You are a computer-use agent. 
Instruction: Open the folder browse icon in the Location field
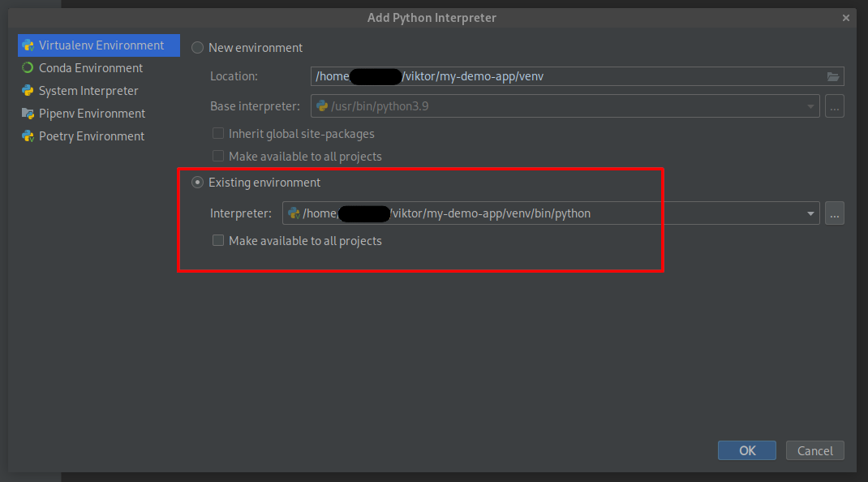(833, 75)
